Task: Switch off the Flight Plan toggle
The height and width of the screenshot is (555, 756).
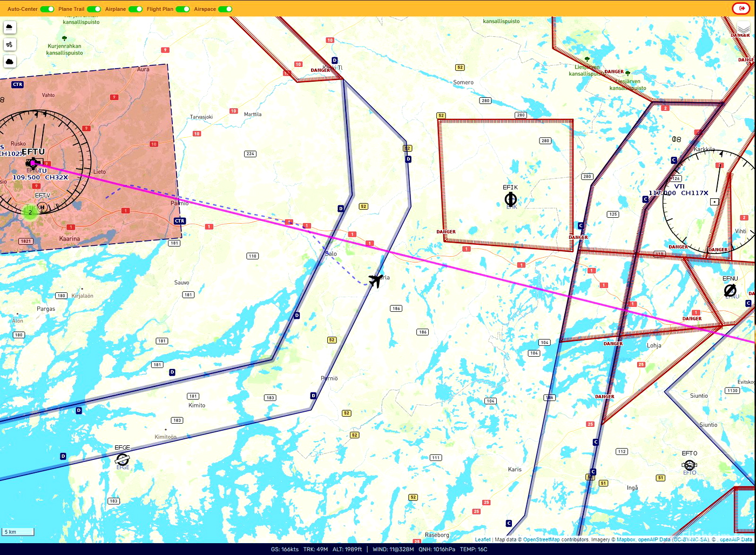Action: click(183, 9)
